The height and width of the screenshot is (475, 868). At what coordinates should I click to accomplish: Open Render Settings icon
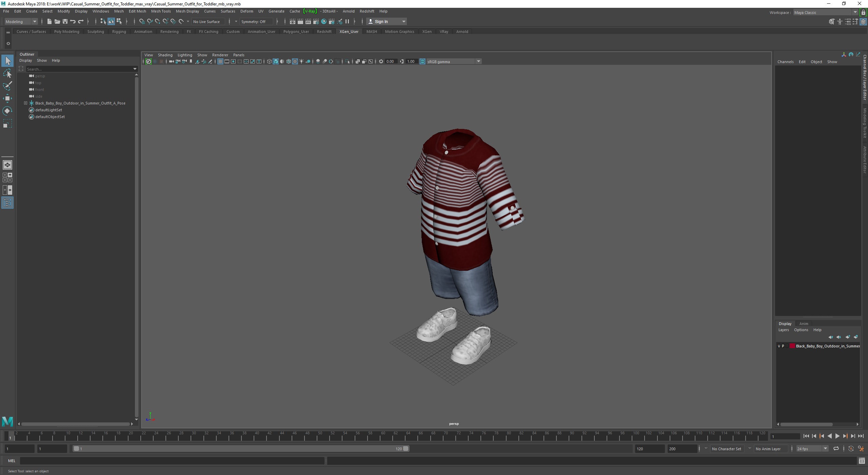point(316,21)
